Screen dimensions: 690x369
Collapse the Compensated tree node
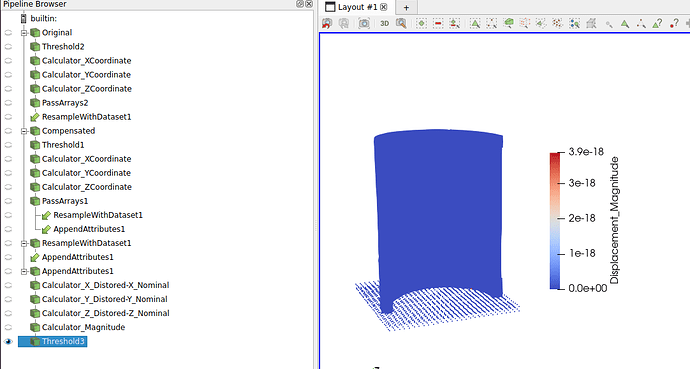(x=24, y=131)
